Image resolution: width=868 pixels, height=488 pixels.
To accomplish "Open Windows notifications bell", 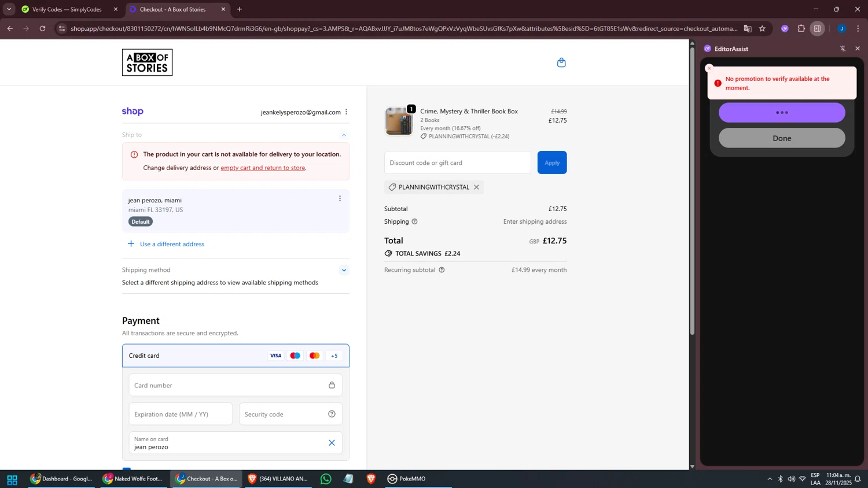I will pos(858,479).
